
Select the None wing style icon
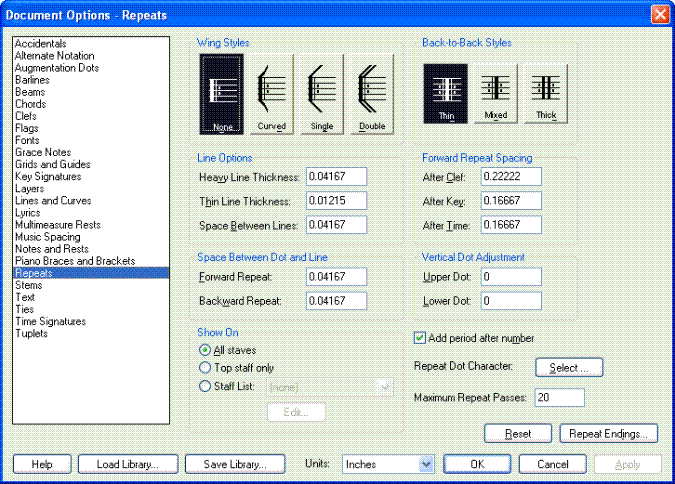223,93
